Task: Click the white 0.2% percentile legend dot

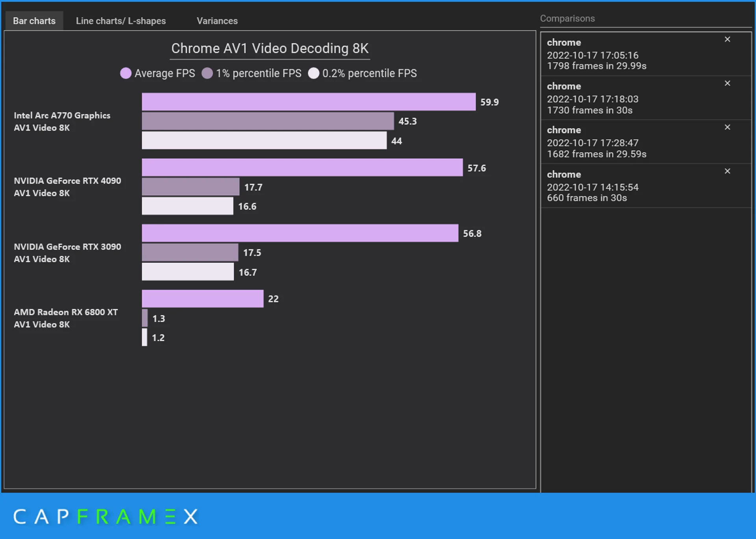Action: click(x=314, y=73)
